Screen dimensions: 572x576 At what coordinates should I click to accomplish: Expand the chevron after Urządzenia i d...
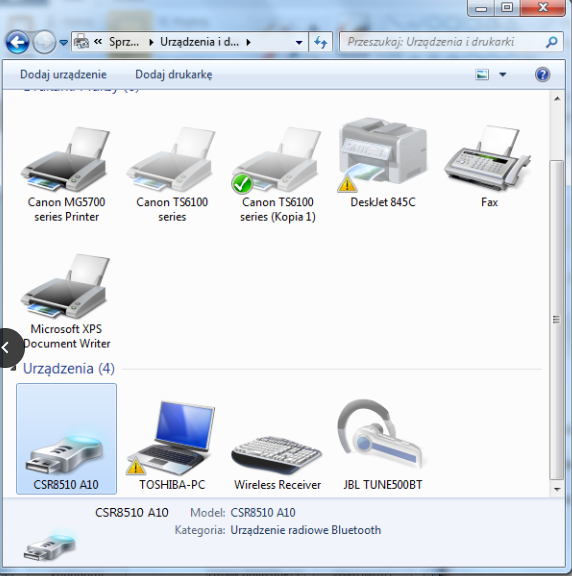249,43
